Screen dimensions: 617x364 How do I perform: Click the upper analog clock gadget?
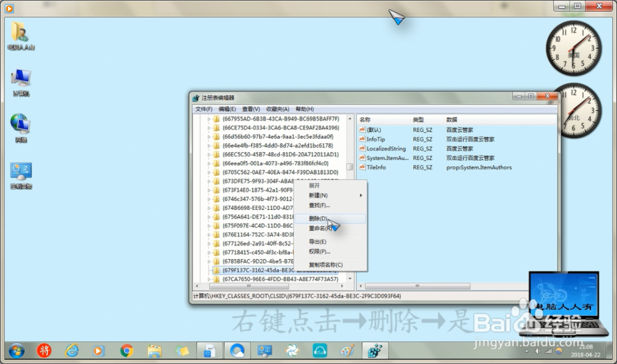click(574, 48)
